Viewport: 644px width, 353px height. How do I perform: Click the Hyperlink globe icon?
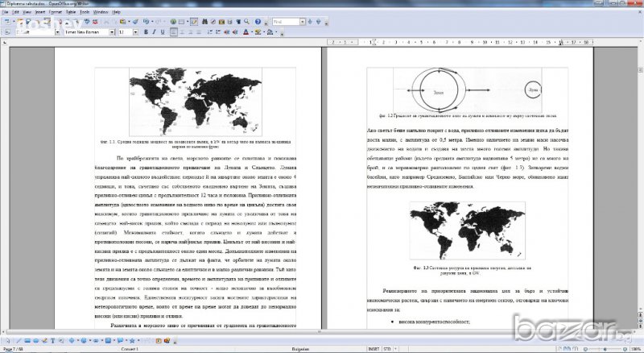click(x=171, y=23)
